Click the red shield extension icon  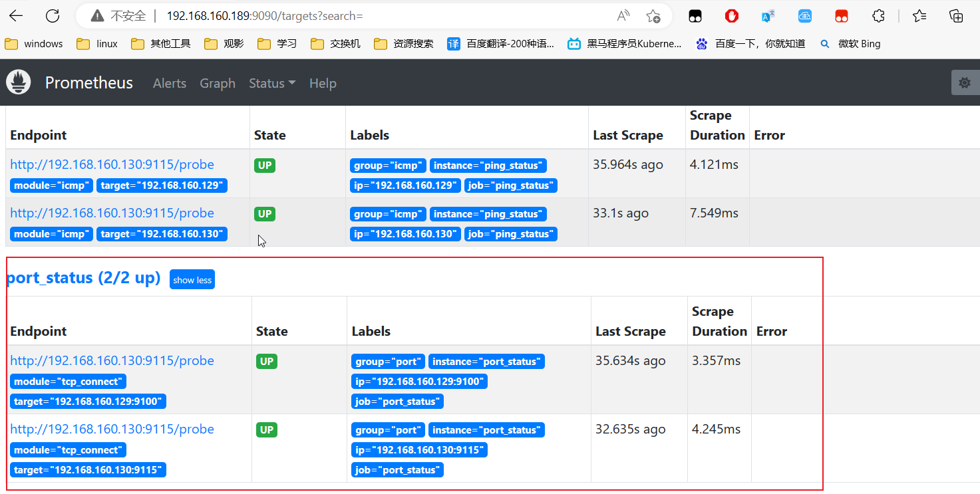pyautogui.click(x=732, y=16)
